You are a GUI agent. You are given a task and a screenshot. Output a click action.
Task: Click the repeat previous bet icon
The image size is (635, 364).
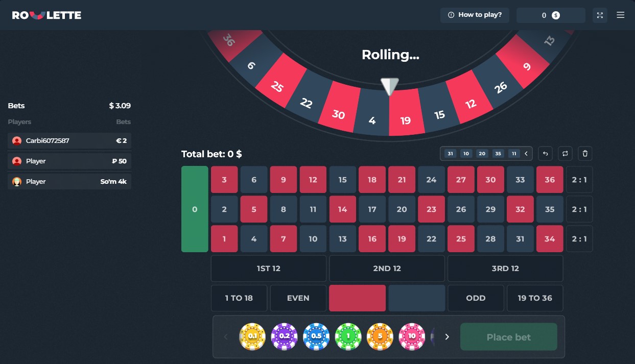coord(565,153)
